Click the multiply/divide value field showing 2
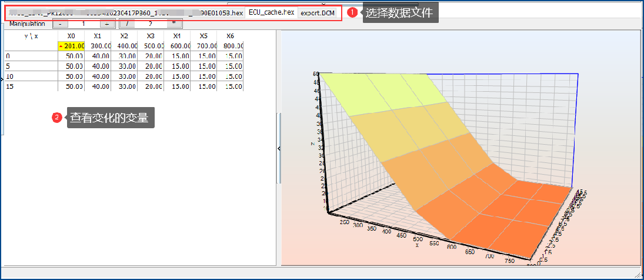 pos(151,24)
